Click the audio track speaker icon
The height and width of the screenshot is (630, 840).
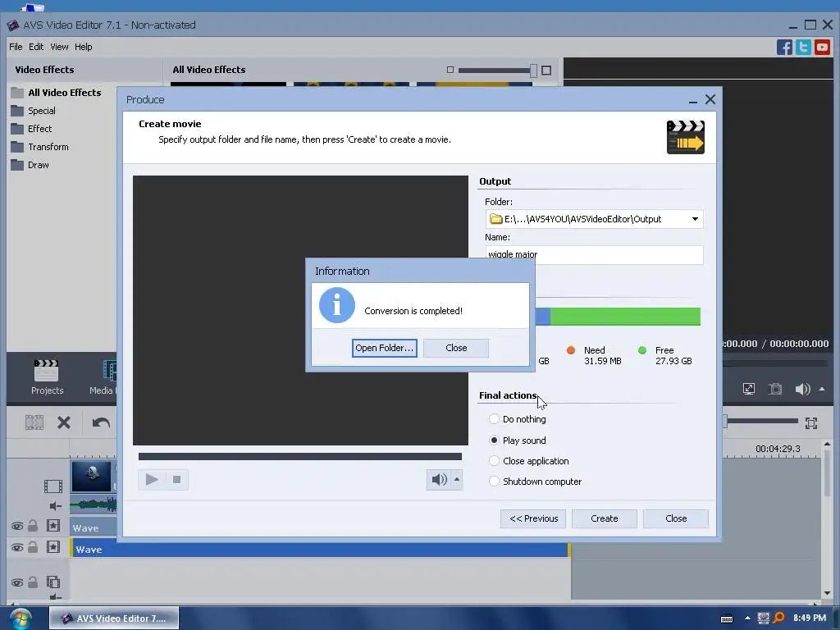(55, 505)
